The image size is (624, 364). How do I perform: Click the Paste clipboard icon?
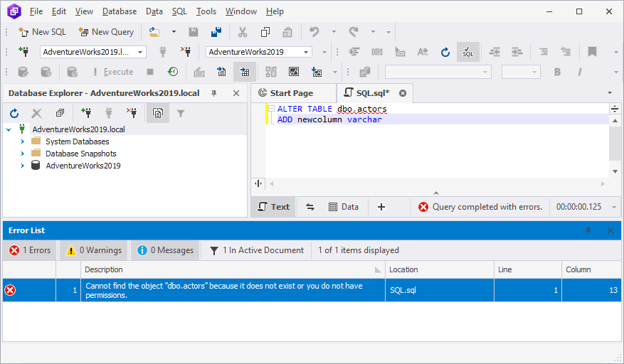pyautogui.click(x=287, y=32)
